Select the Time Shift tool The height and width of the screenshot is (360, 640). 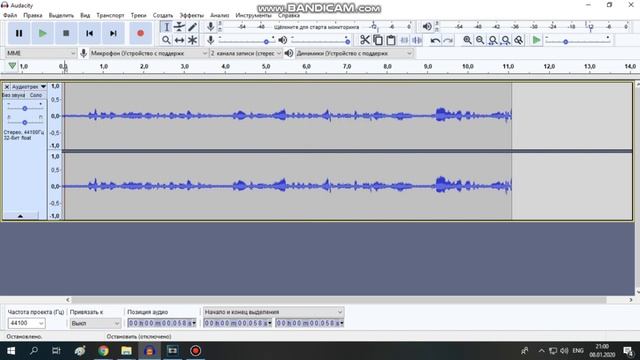coord(179,40)
